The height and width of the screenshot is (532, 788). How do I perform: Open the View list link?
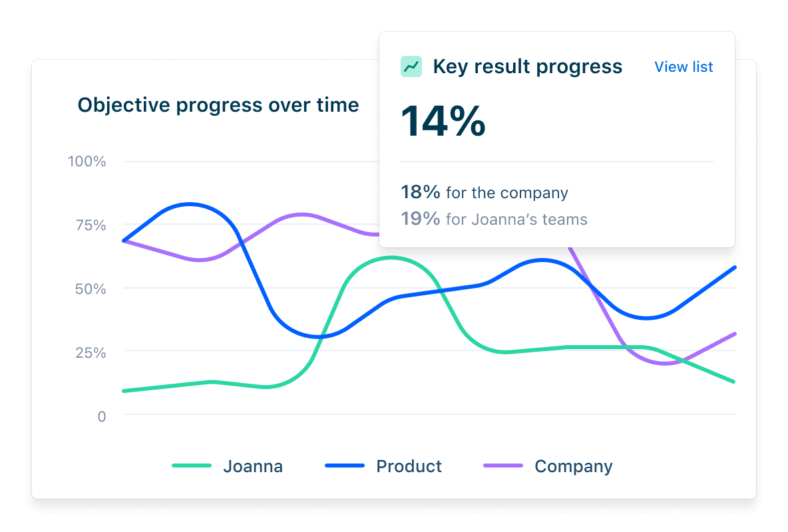pos(684,66)
